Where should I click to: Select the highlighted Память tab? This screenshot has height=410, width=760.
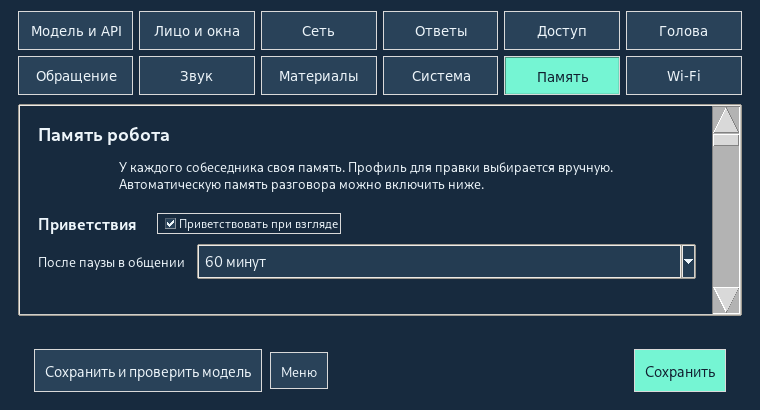pos(562,76)
